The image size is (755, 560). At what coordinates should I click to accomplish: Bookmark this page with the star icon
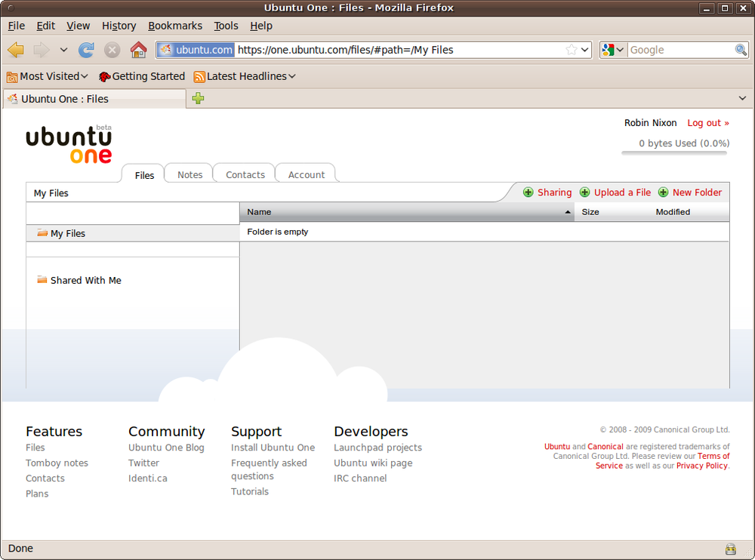click(572, 50)
